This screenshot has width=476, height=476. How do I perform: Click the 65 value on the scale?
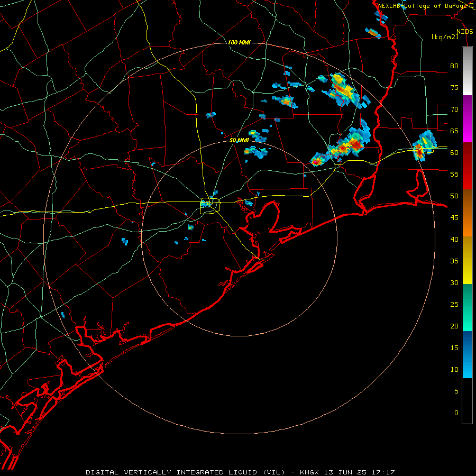click(454, 131)
